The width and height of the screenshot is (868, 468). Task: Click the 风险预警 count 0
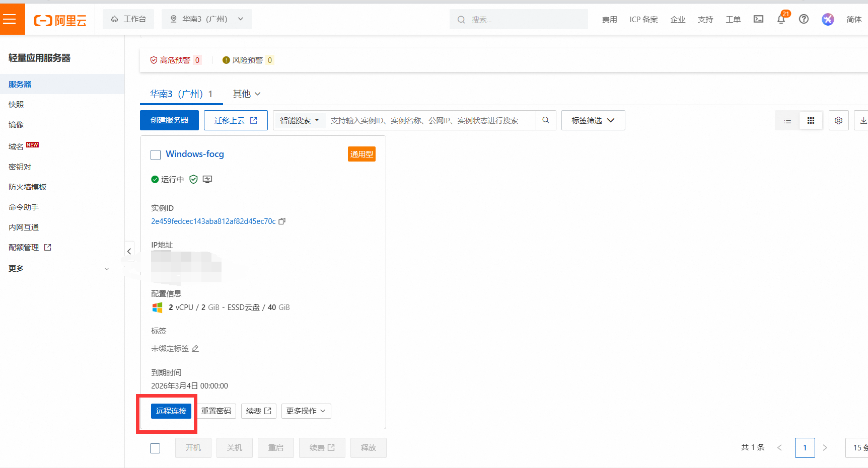click(270, 60)
